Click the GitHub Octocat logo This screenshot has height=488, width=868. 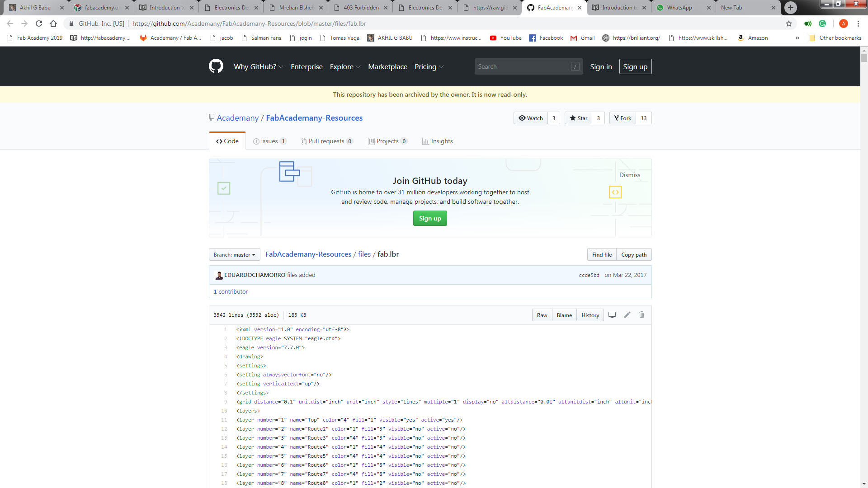point(216,66)
